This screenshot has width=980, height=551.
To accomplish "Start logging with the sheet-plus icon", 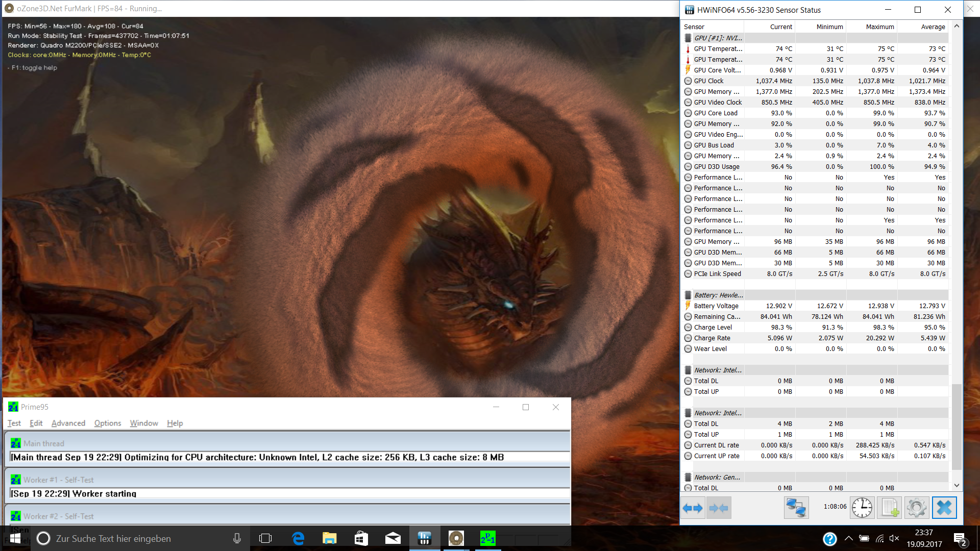I will [x=890, y=508].
